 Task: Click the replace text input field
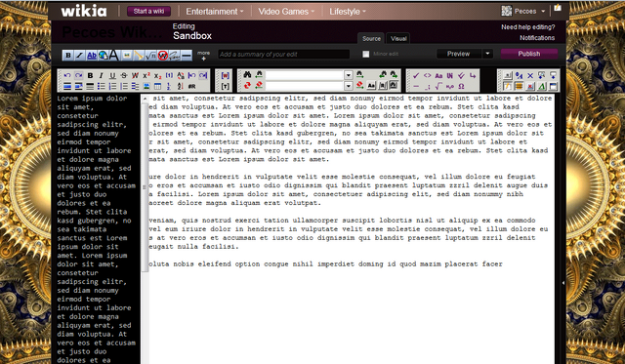(x=304, y=86)
